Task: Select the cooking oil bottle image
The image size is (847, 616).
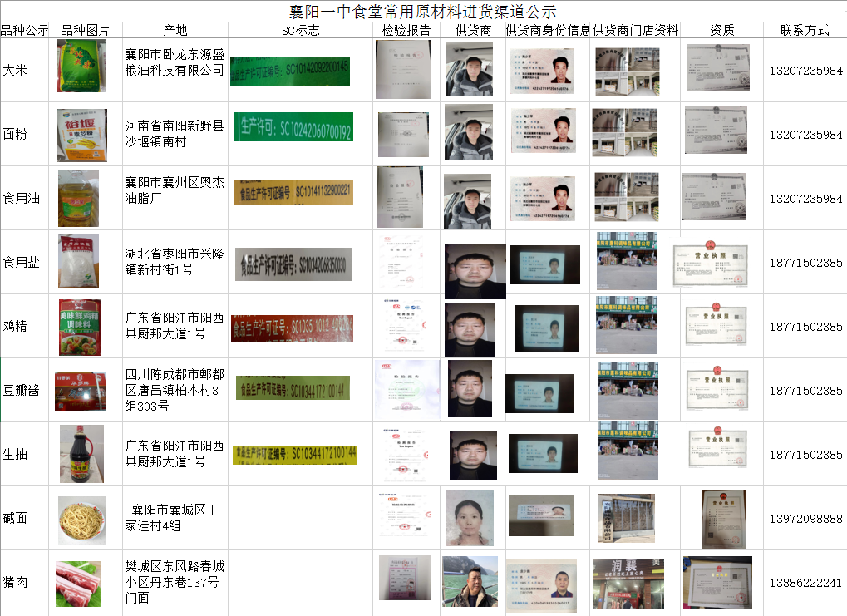Action: (x=79, y=199)
